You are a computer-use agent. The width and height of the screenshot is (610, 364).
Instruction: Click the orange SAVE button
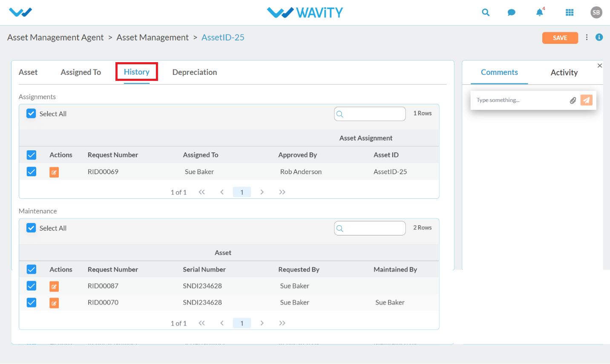(560, 38)
